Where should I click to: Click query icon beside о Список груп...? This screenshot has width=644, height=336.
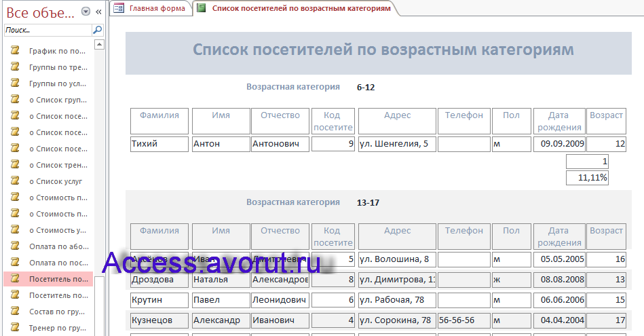(15, 99)
